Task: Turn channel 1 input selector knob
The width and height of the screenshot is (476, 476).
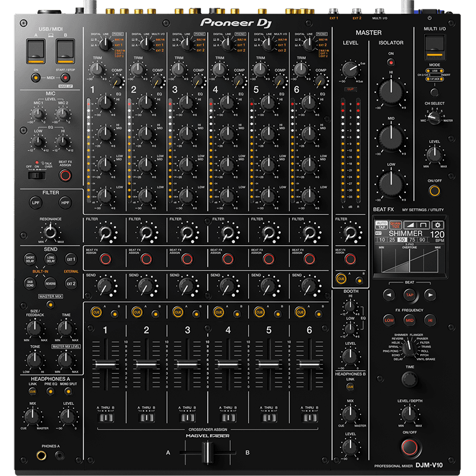Action: (x=105, y=44)
